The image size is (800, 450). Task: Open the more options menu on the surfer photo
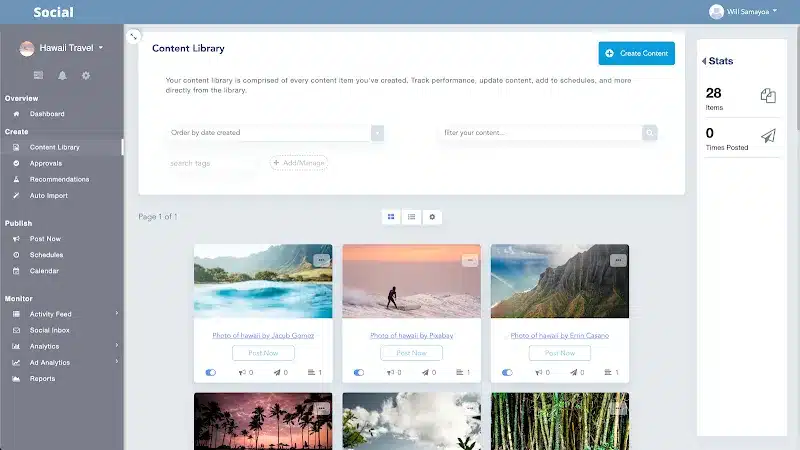coord(470,260)
